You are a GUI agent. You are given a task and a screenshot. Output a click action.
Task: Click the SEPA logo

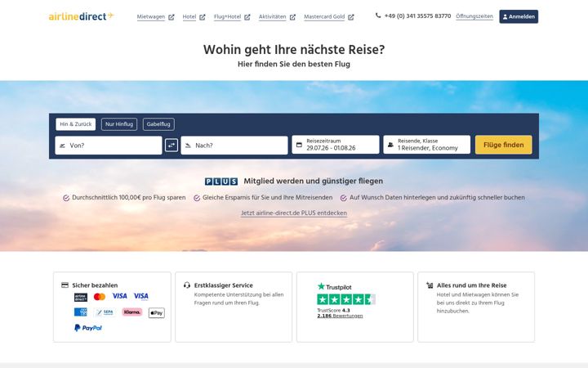(105, 312)
